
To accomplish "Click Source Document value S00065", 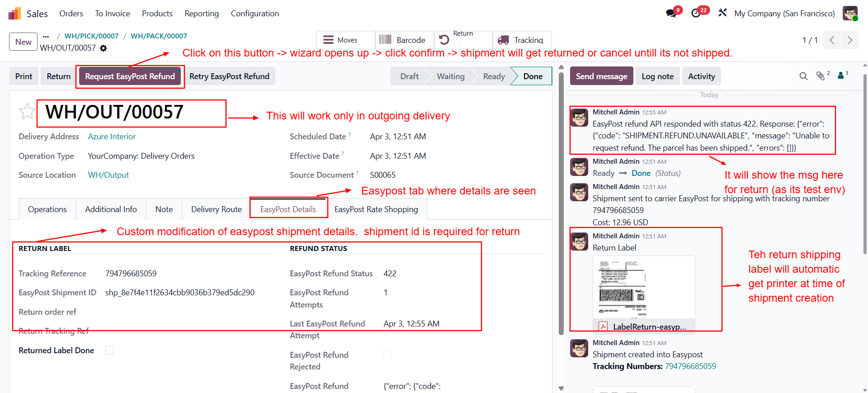I will coord(382,175).
